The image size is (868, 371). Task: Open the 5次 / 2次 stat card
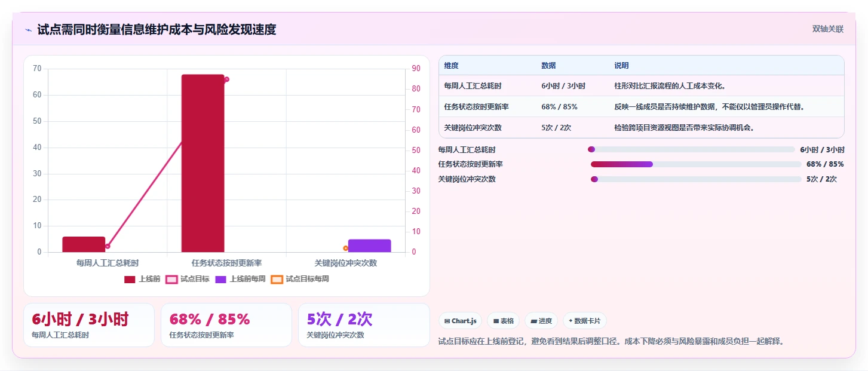click(x=364, y=325)
